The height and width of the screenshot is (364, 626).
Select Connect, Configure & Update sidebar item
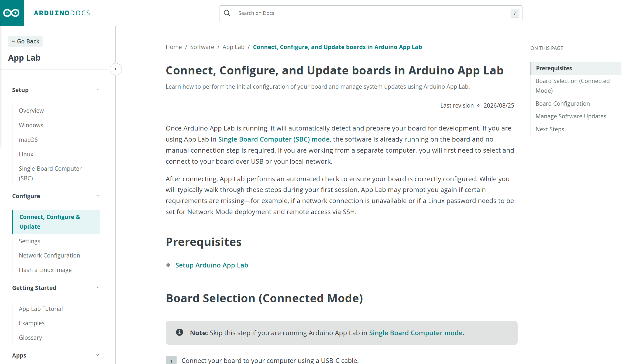[x=56, y=222]
